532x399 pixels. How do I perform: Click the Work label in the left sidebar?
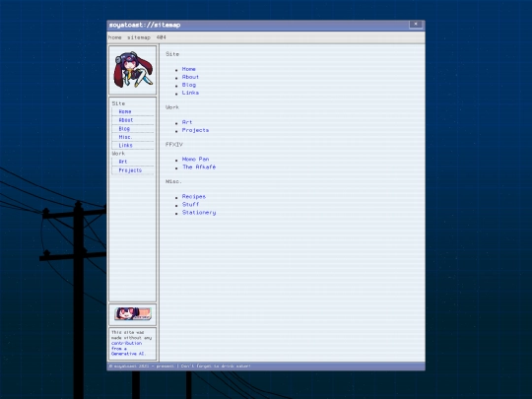(x=118, y=154)
